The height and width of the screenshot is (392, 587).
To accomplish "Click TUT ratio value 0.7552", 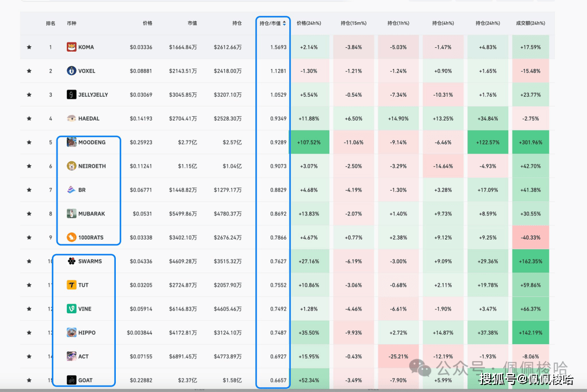I will tap(278, 285).
